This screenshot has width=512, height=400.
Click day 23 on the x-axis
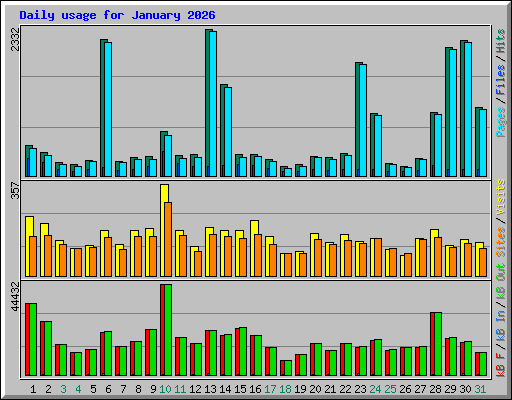pyautogui.click(x=360, y=389)
